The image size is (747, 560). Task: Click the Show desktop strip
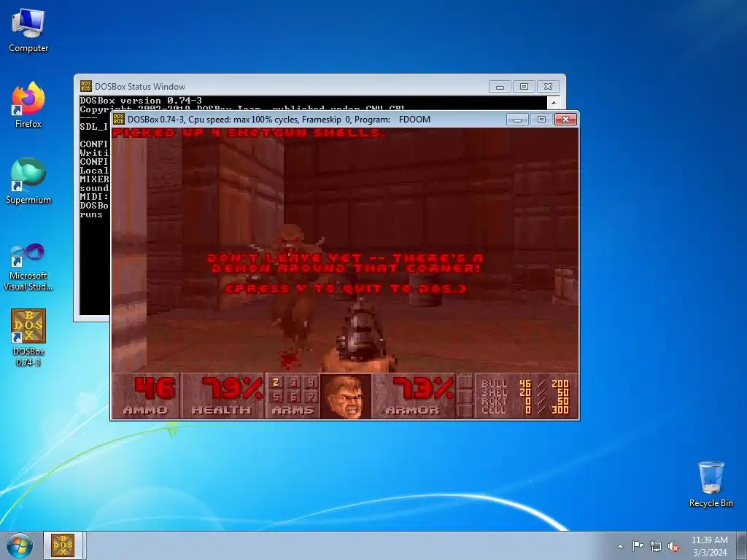(x=743, y=545)
